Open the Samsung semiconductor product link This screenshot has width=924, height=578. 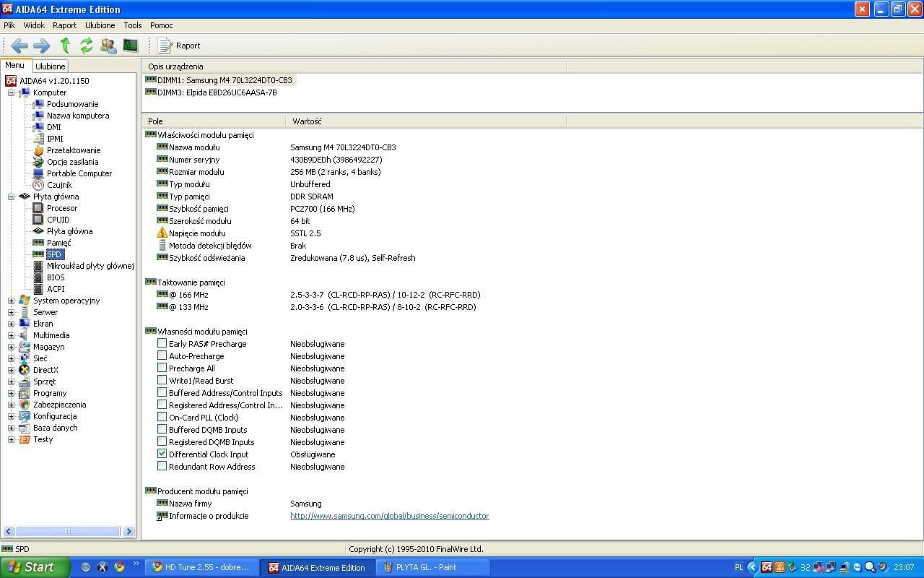(x=389, y=516)
